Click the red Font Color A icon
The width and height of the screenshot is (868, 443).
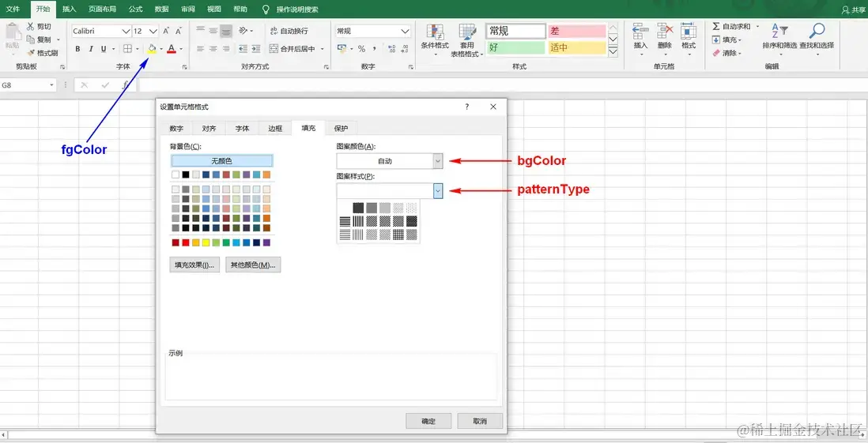(x=172, y=49)
